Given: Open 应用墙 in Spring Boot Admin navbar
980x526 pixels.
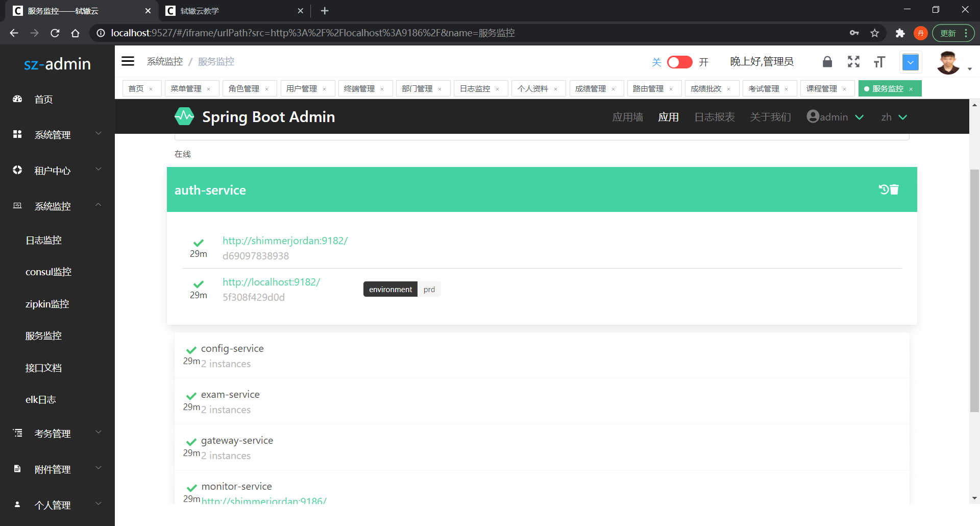Looking at the screenshot, I should (x=627, y=117).
